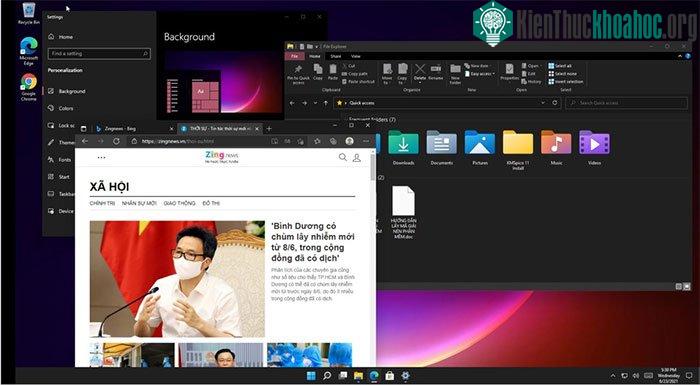Screen dimensions: 700x385
Task: Open the Recycle Bin desktop icon
Action: point(29,13)
